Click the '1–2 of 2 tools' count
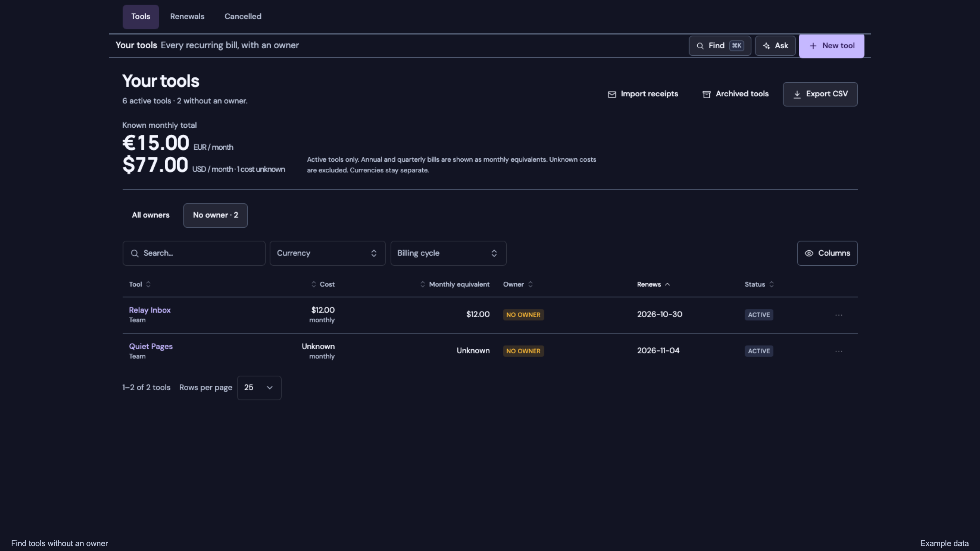Screen dimensions: 980x551 click(146, 388)
